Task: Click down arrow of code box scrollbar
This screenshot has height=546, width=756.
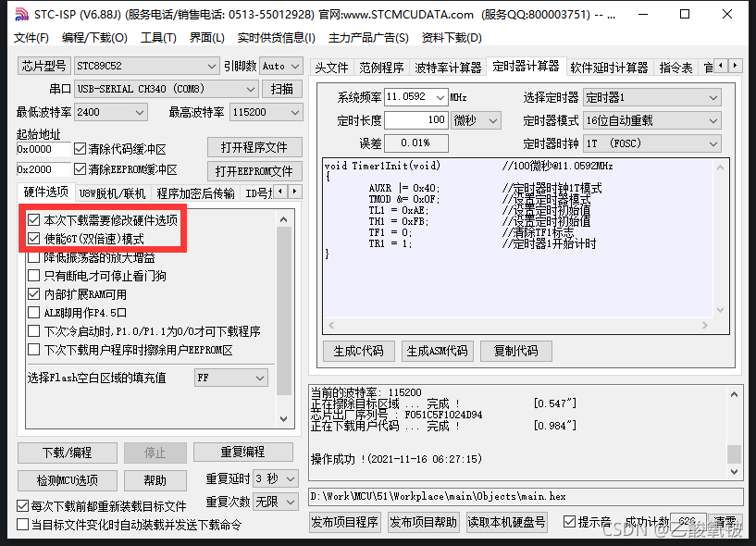Action: [720, 310]
